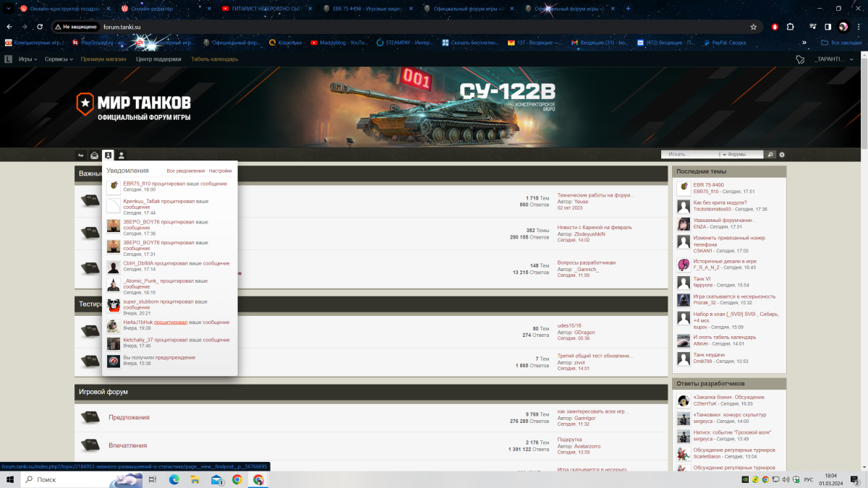Open the Впечатления forum link
Image resolution: width=868 pixels, height=488 pixels.
click(127, 445)
